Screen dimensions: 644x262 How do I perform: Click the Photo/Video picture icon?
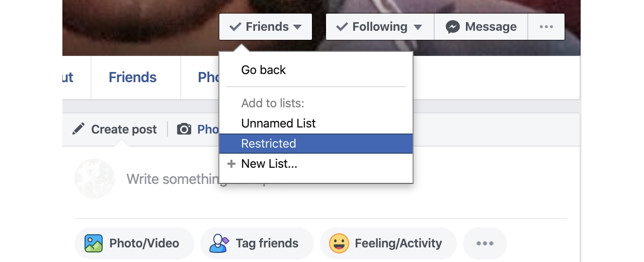(94, 243)
